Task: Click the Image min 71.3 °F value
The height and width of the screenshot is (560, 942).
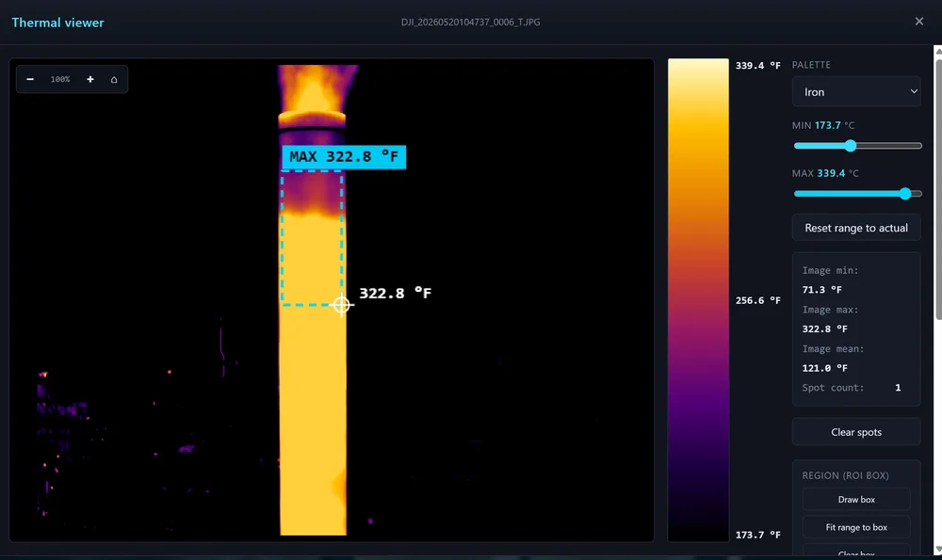Action: point(821,289)
